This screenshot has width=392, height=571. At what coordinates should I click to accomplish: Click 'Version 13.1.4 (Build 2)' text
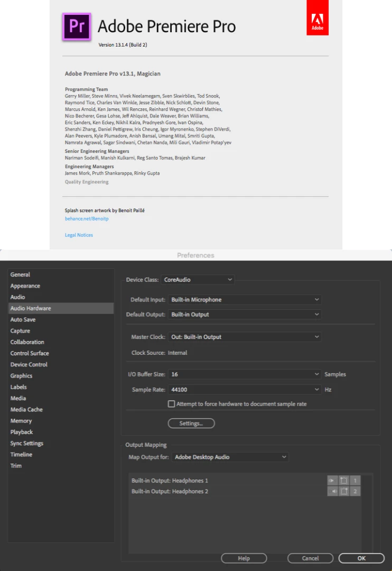pos(123,45)
